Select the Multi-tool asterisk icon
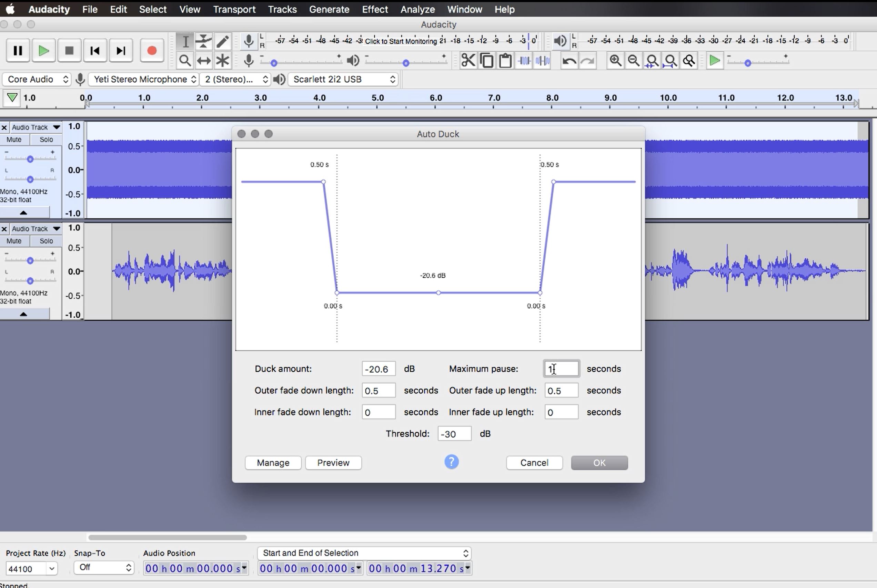The height and width of the screenshot is (588, 877). 222,60
